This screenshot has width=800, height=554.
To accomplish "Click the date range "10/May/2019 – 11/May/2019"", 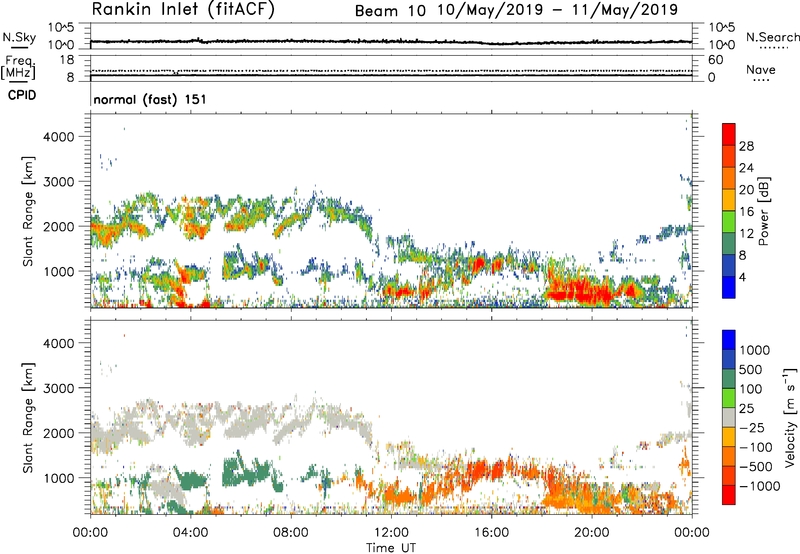I will coord(558,10).
